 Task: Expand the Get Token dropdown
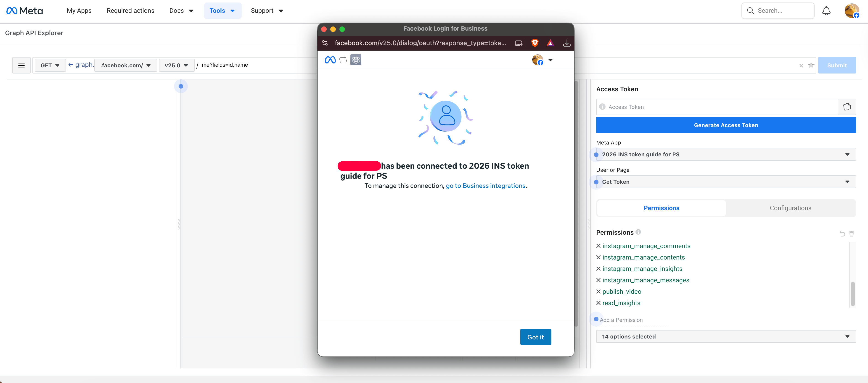726,182
